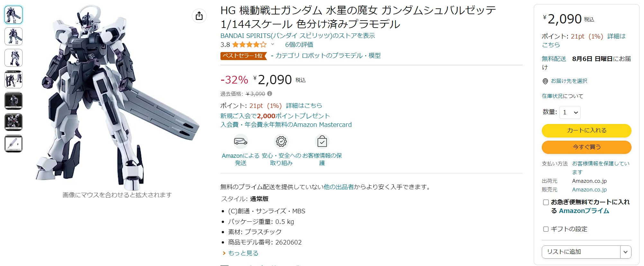
Task: Click the safety commitment badge icon
Action: coord(281,141)
